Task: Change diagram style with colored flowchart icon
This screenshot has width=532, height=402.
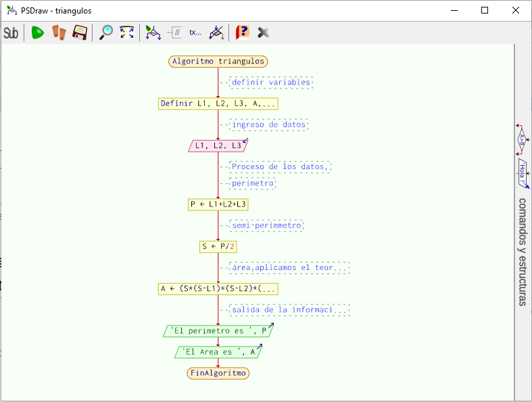Action: [x=153, y=32]
